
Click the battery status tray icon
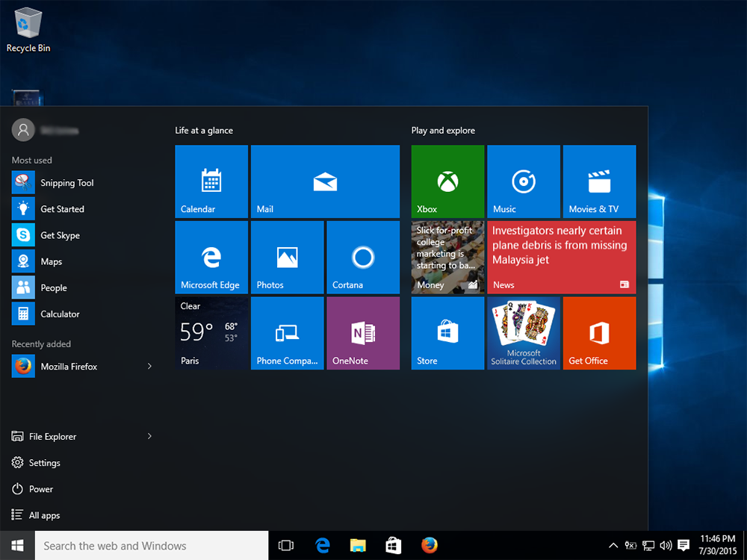[x=630, y=545]
